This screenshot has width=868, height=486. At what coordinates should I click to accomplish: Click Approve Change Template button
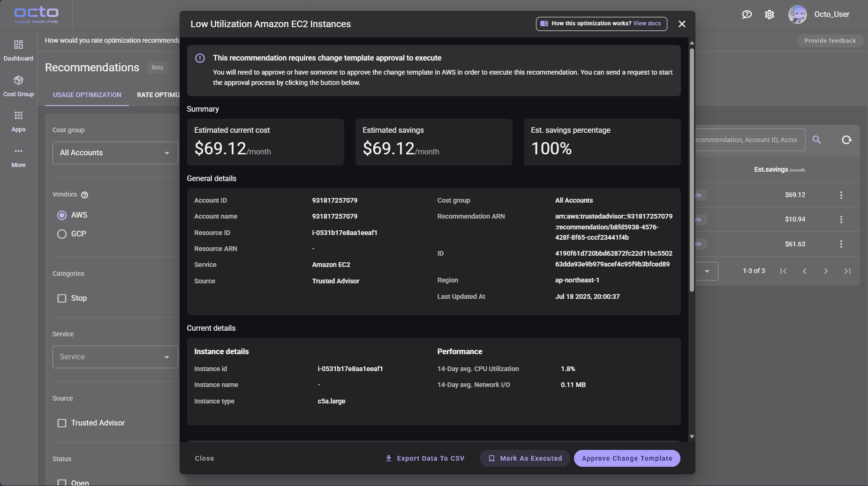coord(627,458)
